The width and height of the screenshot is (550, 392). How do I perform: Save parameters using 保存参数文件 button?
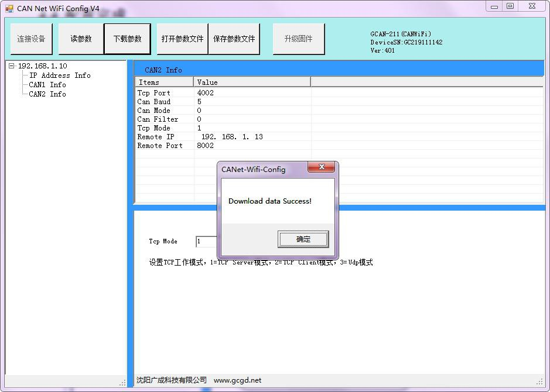(234, 39)
